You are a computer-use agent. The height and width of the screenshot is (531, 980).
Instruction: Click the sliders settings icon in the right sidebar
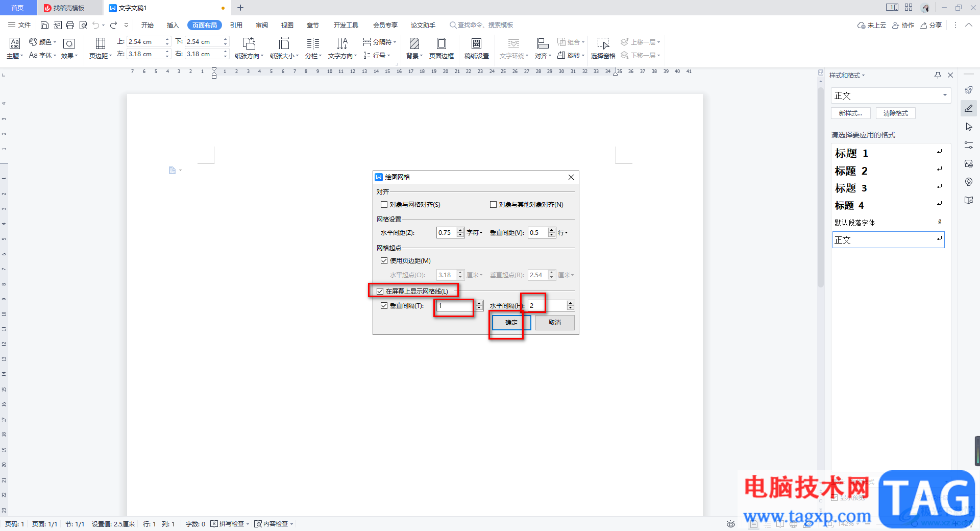969,145
